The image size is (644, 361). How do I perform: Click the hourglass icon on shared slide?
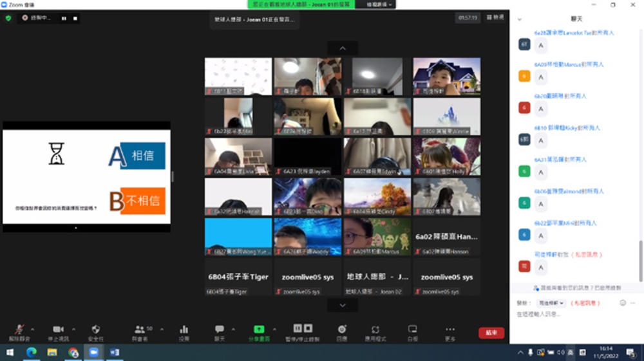[x=56, y=153]
